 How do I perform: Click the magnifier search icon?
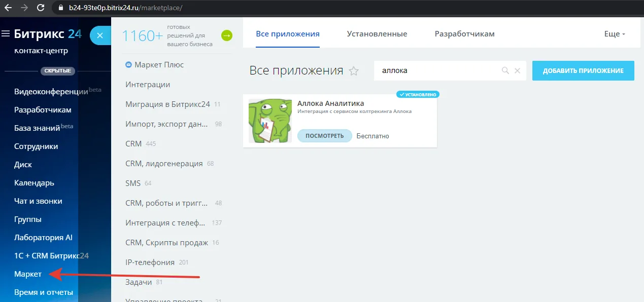(x=505, y=71)
